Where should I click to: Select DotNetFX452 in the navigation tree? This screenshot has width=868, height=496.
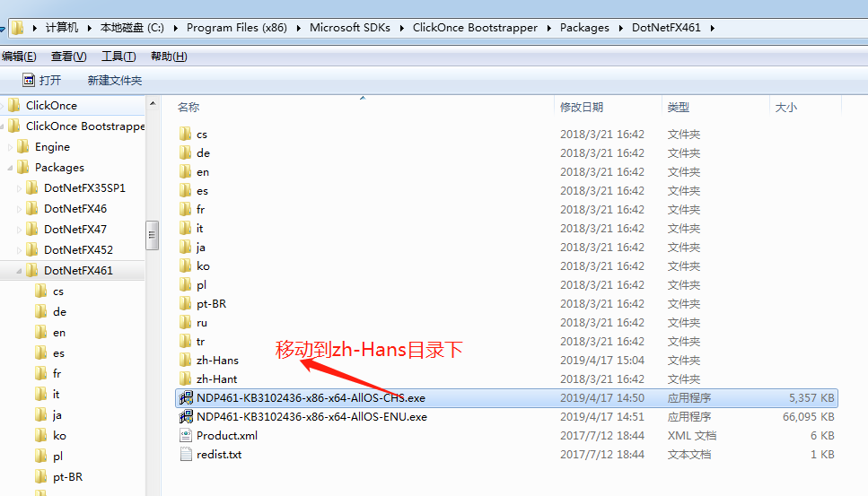click(78, 249)
